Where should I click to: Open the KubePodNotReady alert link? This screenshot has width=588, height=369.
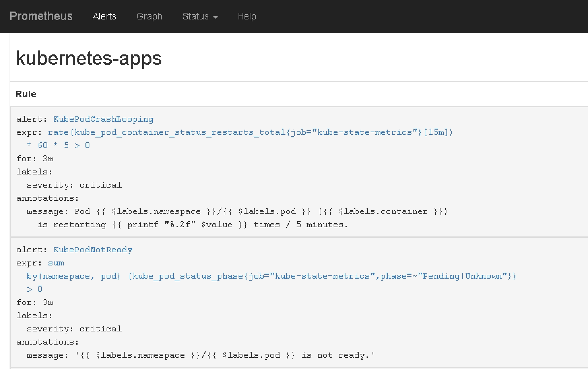click(x=93, y=250)
